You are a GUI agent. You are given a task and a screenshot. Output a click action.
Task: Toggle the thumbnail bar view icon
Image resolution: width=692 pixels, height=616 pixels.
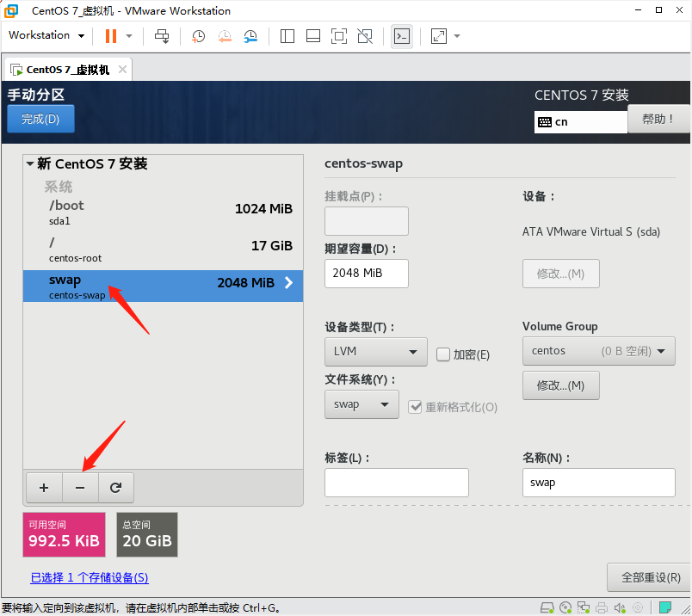tap(313, 36)
